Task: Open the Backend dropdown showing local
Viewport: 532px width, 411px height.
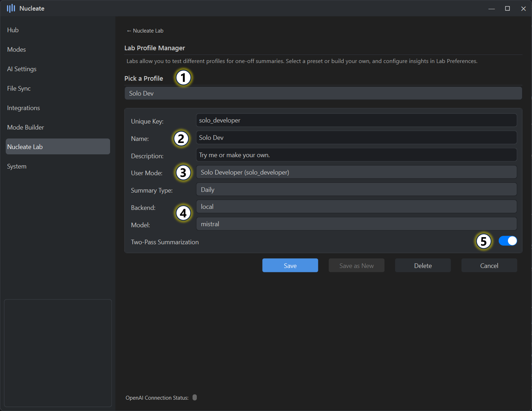Action: (356, 207)
